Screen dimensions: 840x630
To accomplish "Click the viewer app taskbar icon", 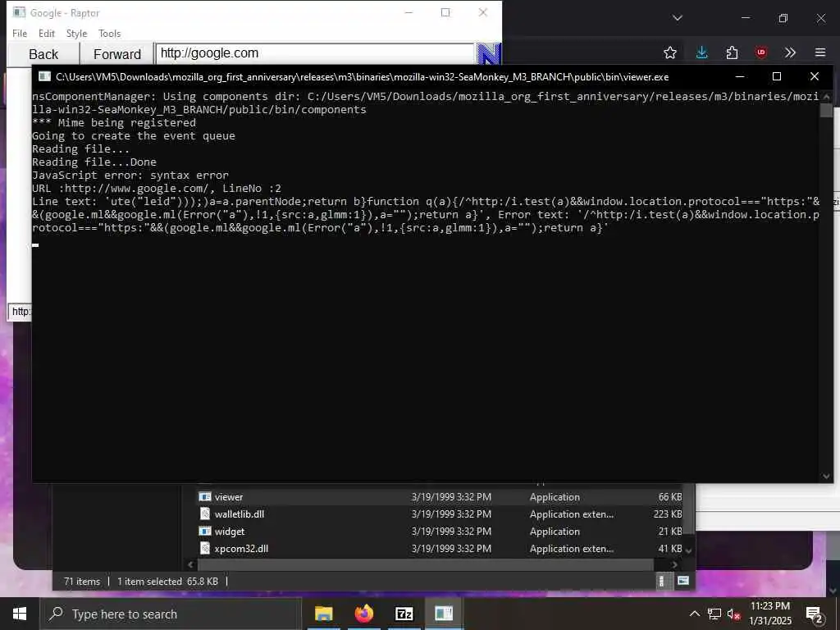I will pos(444,614).
